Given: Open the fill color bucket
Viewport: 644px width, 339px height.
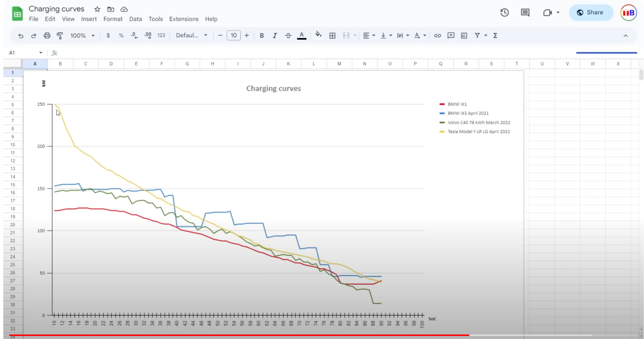Looking at the screenshot, I should pyautogui.click(x=318, y=35).
